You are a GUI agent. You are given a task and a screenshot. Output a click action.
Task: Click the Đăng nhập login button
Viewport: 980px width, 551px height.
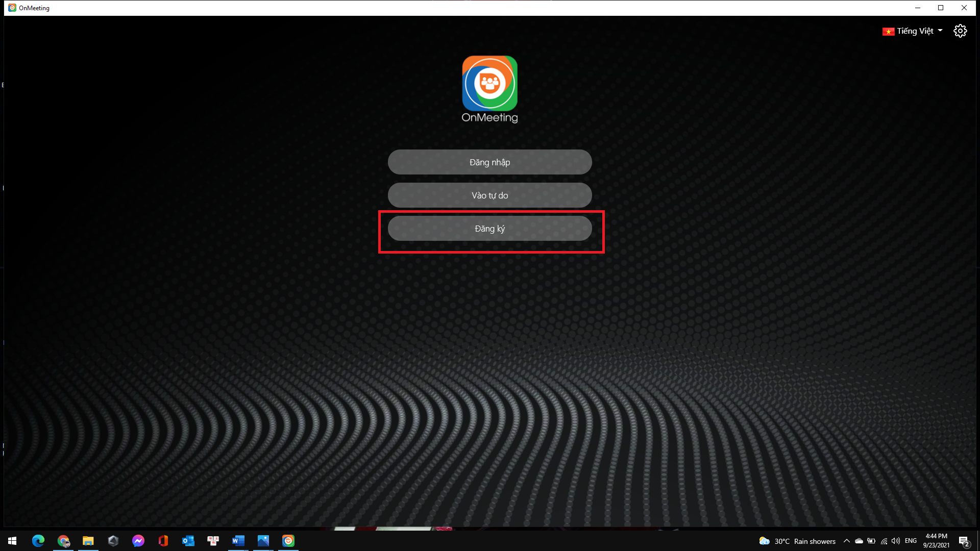coord(489,162)
